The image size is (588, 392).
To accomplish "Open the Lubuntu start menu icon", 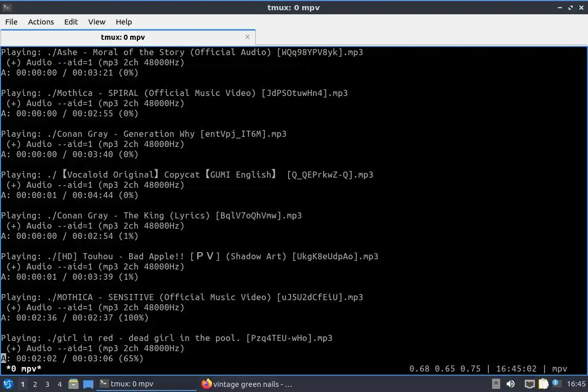I will point(8,384).
